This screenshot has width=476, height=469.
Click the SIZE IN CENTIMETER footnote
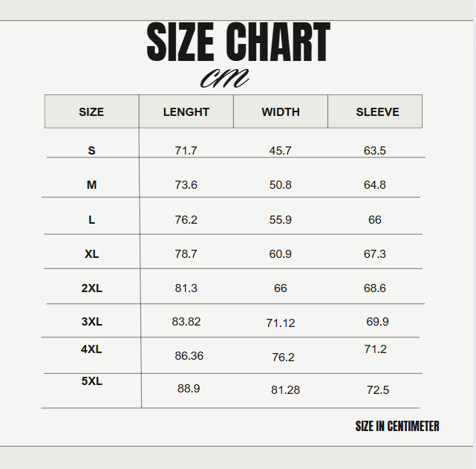coord(397,427)
